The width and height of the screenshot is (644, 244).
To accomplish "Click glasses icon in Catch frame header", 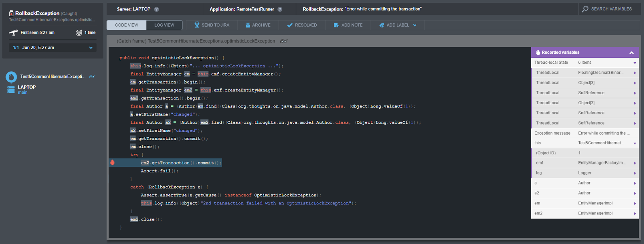I will click(284, 41).
